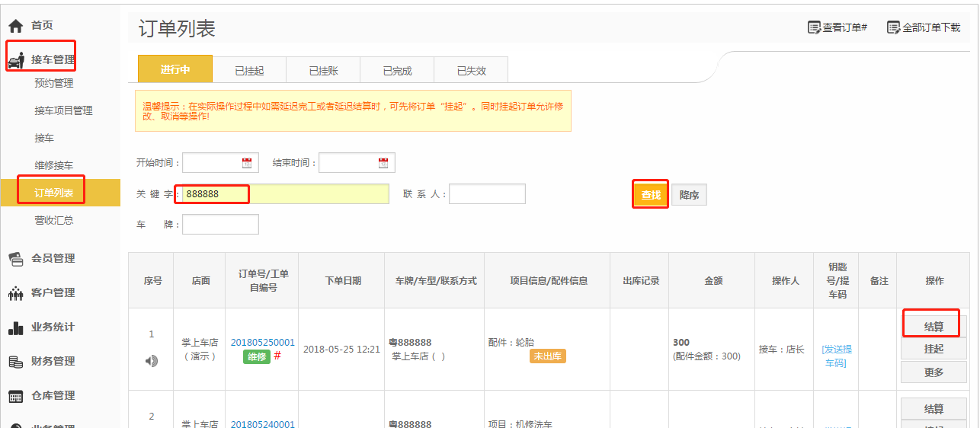Switch to the 已挂起 tab
980x428 pixels.
pos(249,71)
